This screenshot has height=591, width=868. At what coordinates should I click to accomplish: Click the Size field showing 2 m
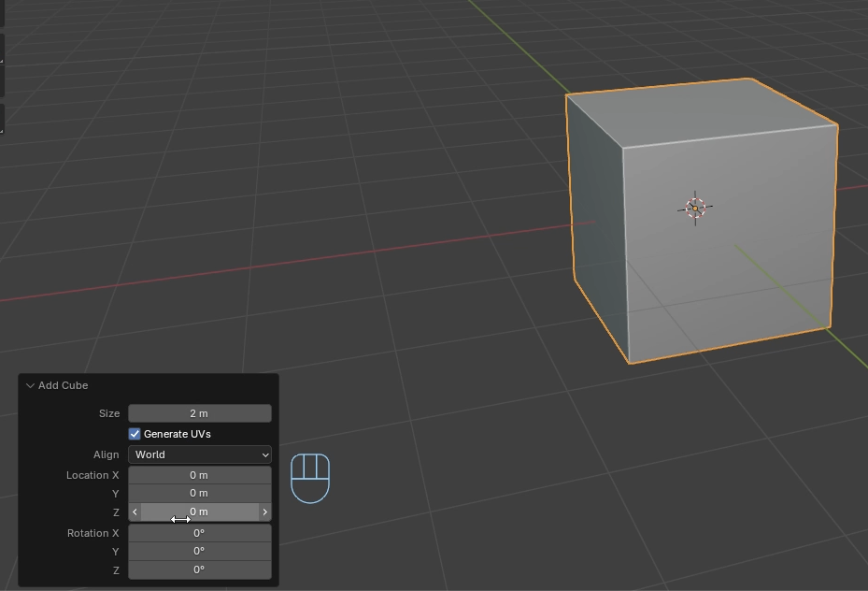coord(200,413)
